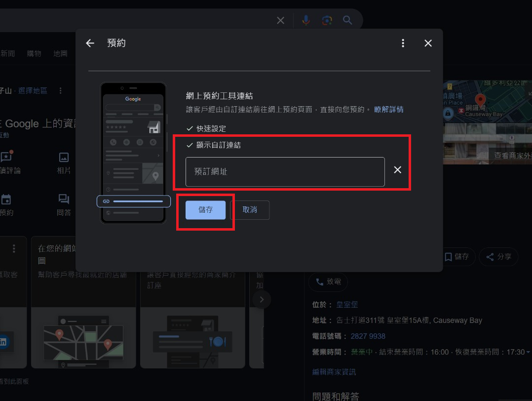Close the 預約 dialog with the X

(428, 43)
